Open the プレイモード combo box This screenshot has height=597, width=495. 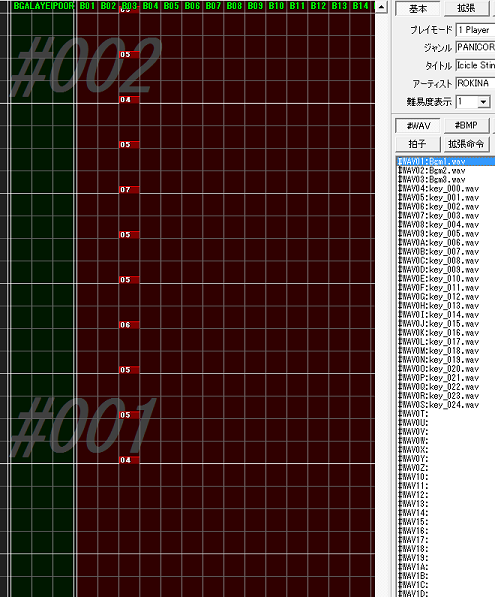coord(475,30)
